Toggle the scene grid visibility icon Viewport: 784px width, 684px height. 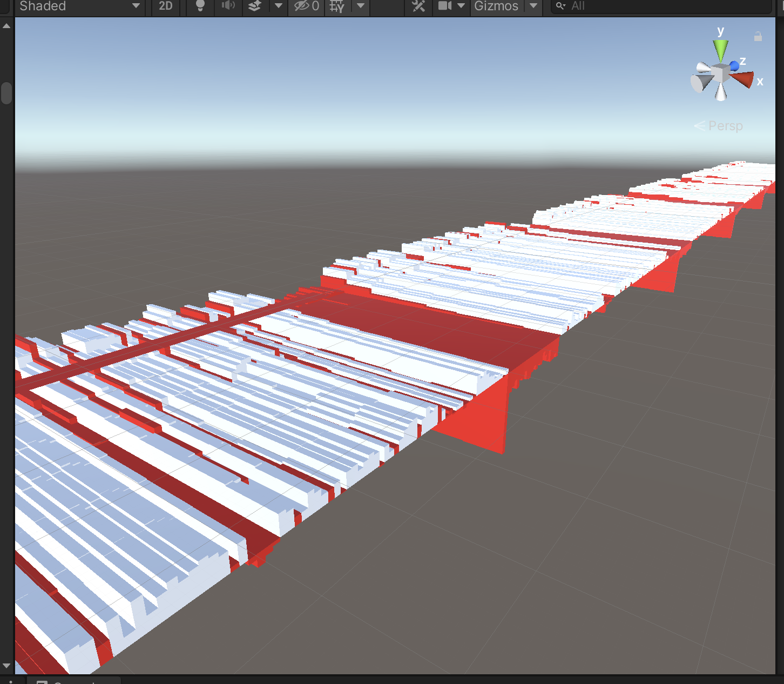point(337,6)
